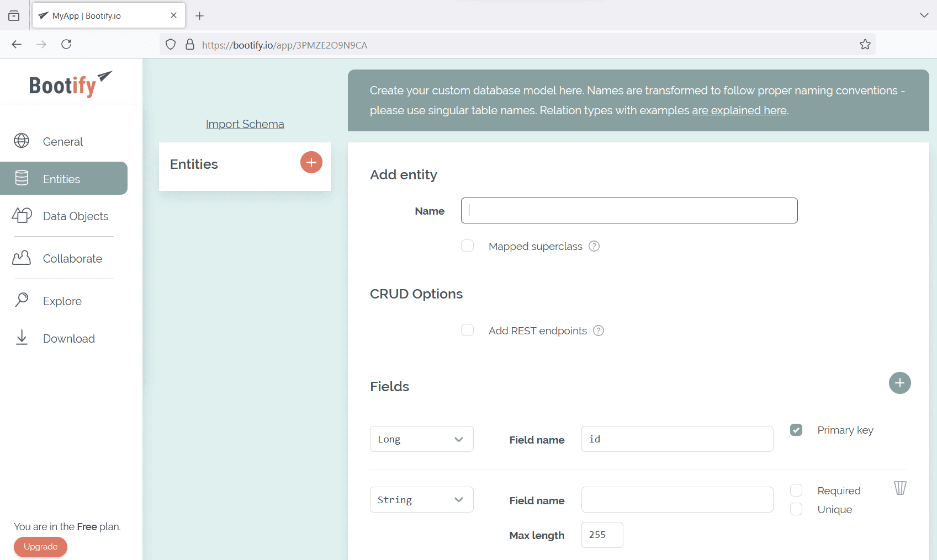Toggle the Unique checkbox
Viewport: 937px width, 560px height.
click(796, 509)
